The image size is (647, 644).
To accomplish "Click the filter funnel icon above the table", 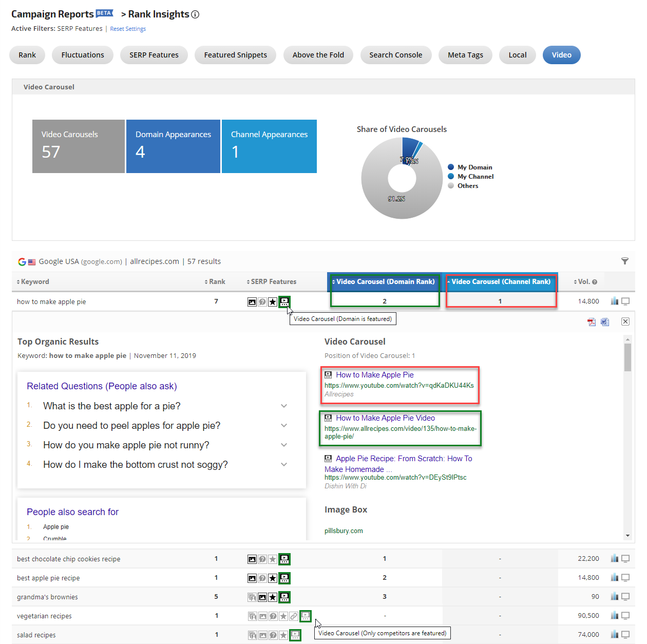I will tap(624, 261).
